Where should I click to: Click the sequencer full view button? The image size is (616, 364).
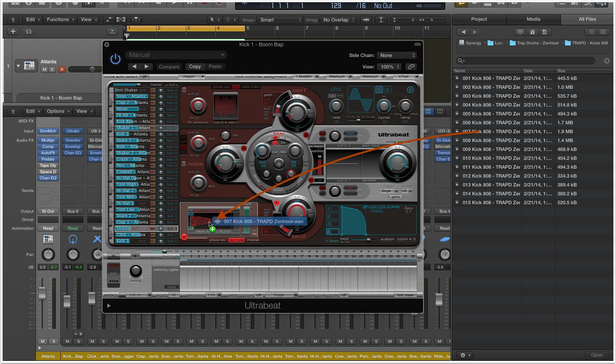click(x=405, y=295)
